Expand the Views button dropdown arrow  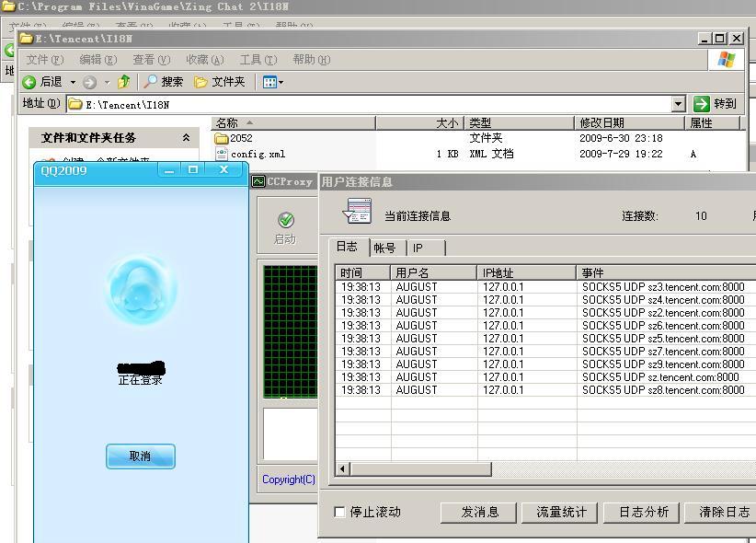pos(281,83)
